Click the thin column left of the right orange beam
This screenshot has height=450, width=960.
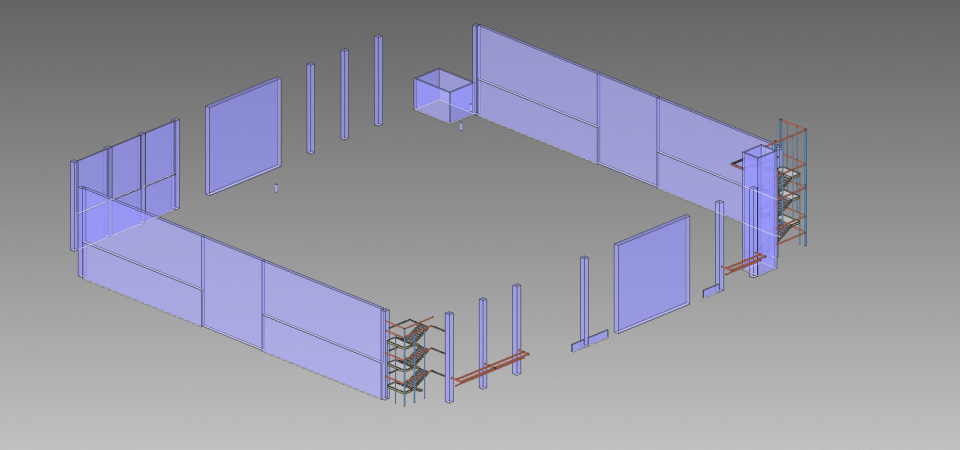(718, 245)
